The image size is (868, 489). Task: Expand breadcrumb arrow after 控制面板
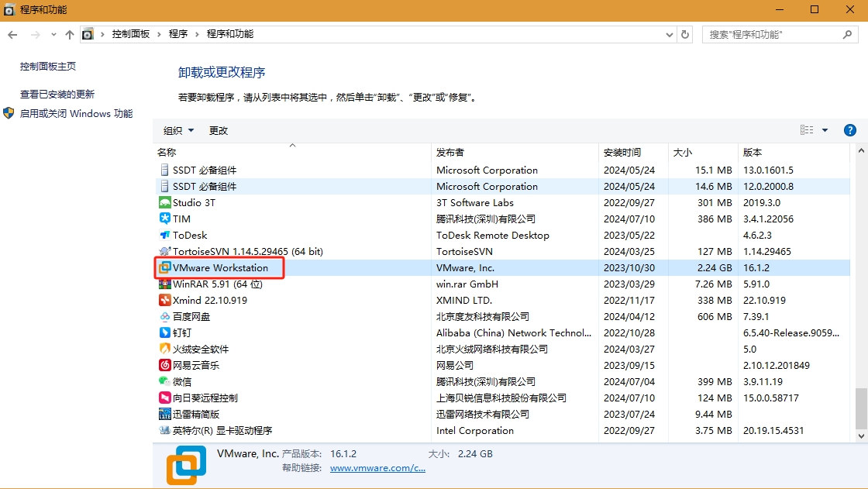click(159, 34)
